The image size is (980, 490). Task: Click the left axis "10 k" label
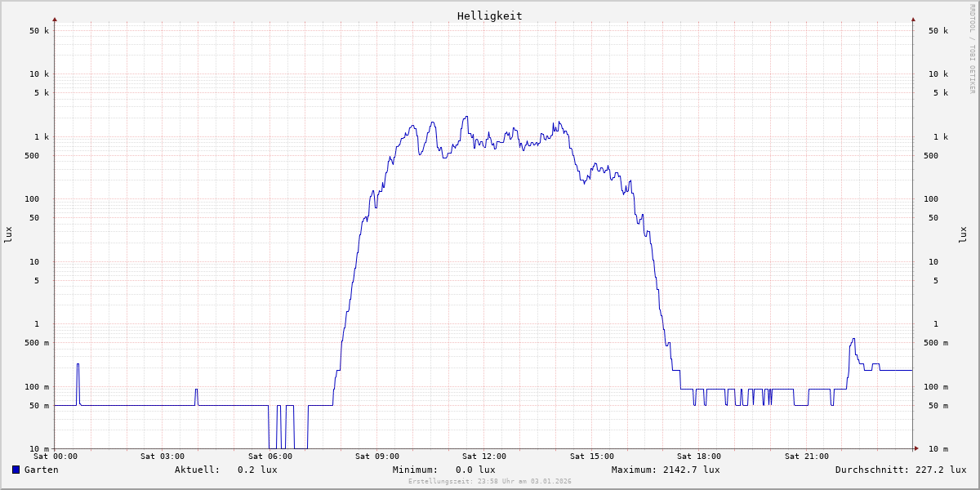(x=39, y=74)
